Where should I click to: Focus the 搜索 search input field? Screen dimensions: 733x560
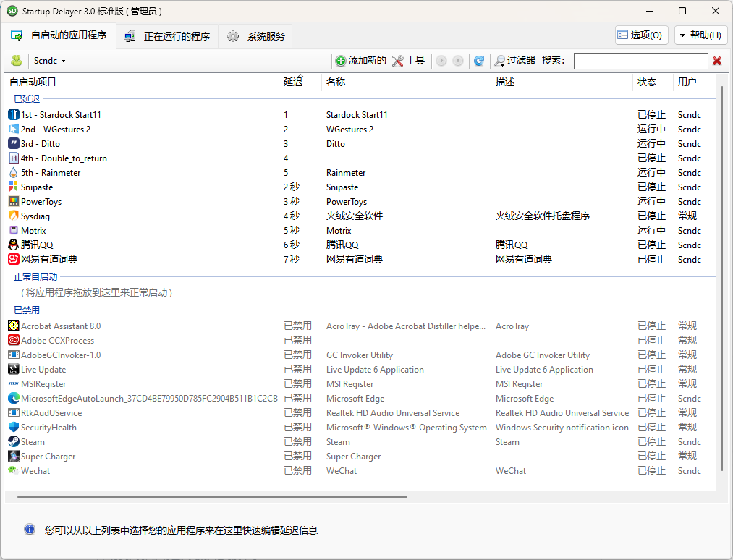tap(640, 61)
